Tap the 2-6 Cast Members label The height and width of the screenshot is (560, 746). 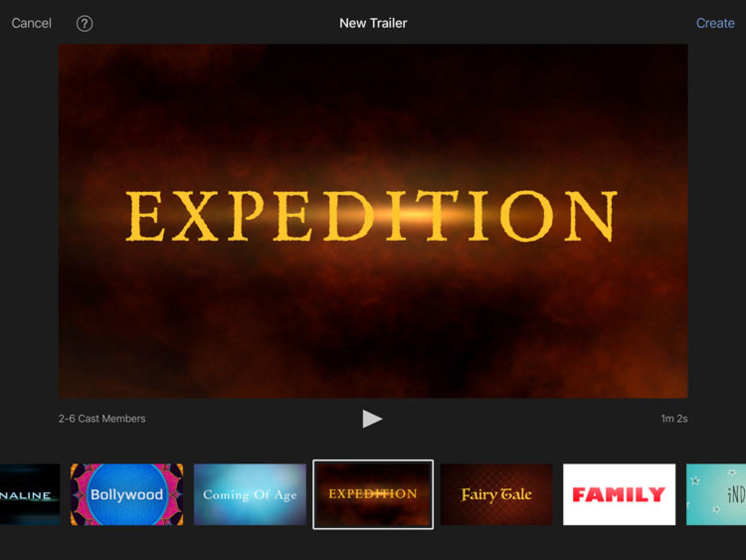click(101, 419)
